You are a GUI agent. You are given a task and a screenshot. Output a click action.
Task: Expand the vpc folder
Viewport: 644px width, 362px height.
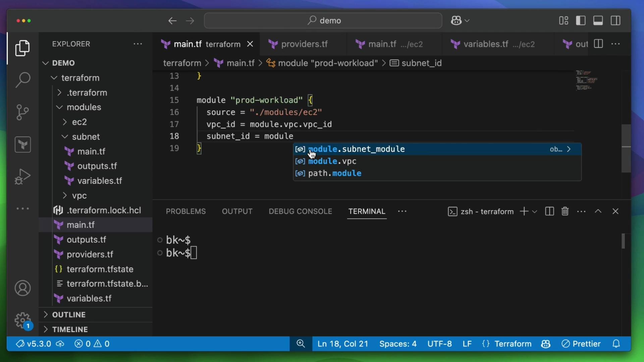pos(96,195)
